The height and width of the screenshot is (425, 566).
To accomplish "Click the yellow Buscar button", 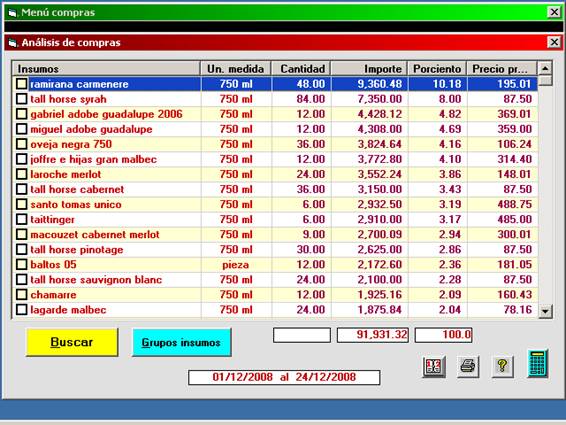I will (x=72, y=342).
